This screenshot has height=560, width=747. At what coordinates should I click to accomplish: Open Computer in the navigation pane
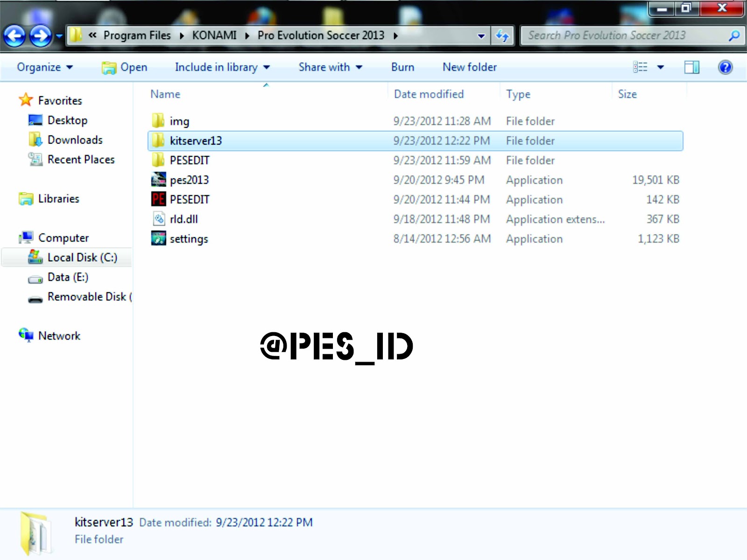63,238
